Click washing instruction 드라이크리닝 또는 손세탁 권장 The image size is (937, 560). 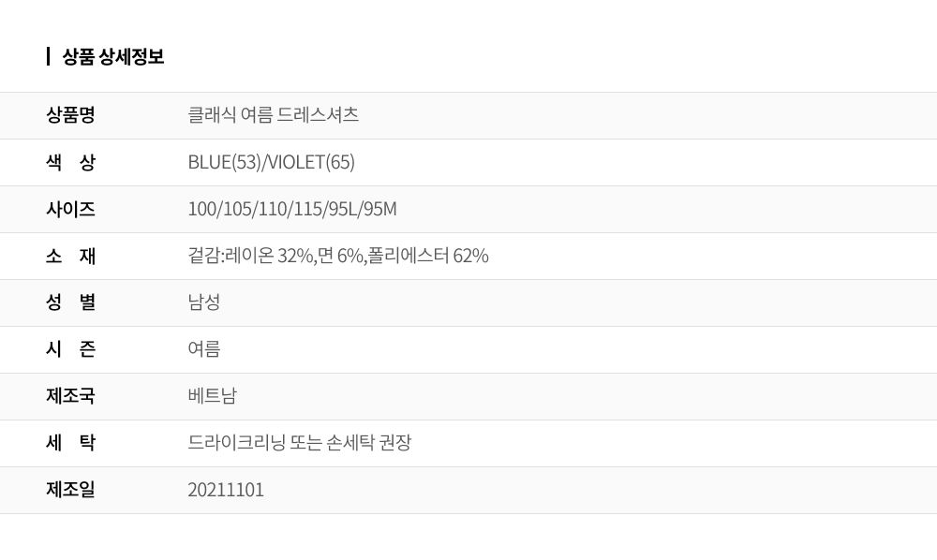tap(300, 442)
